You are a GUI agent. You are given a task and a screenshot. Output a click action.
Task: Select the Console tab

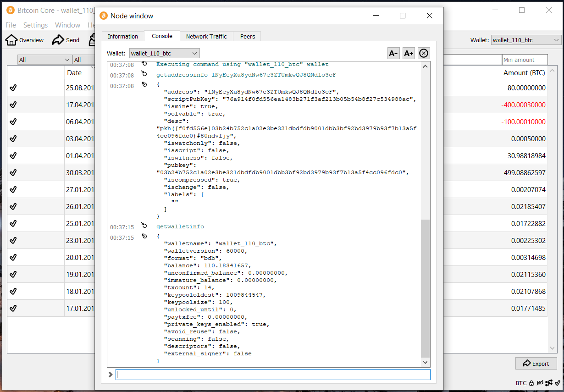(x=162, y=36)
